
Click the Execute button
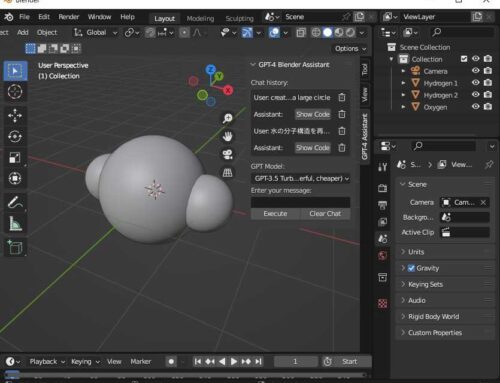coord(275,214)
